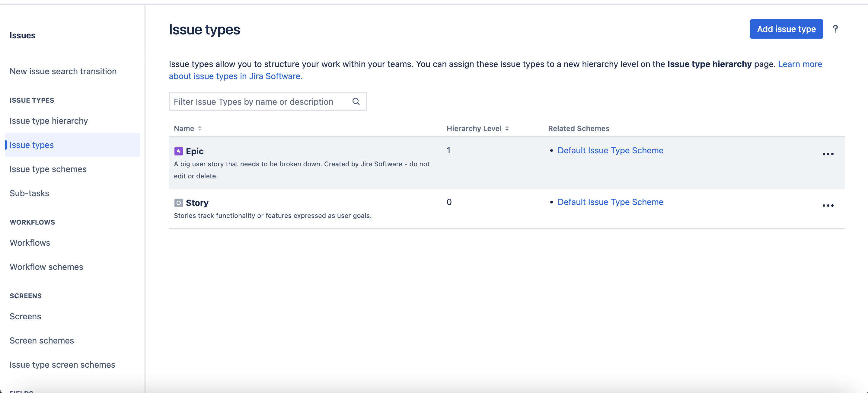Select Issue type schemes in the sidebar
The width and height of the screenshot is (868, 393).
click(48, 169)
